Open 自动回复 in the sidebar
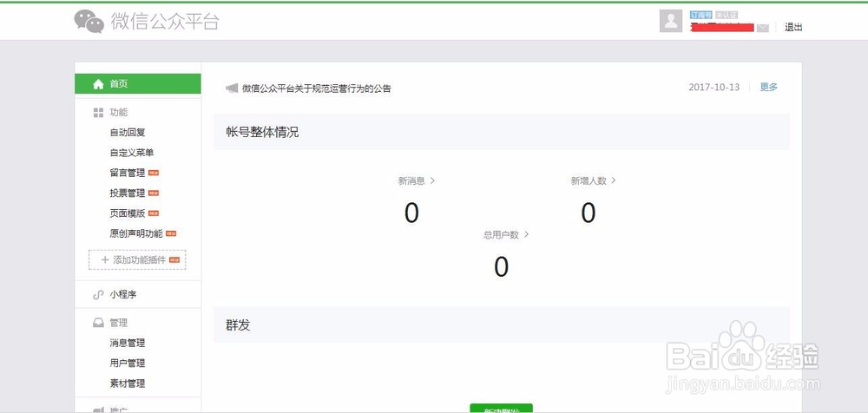Image resolution: width=868 pixels, height=413 pixels. tap(128, 132)
